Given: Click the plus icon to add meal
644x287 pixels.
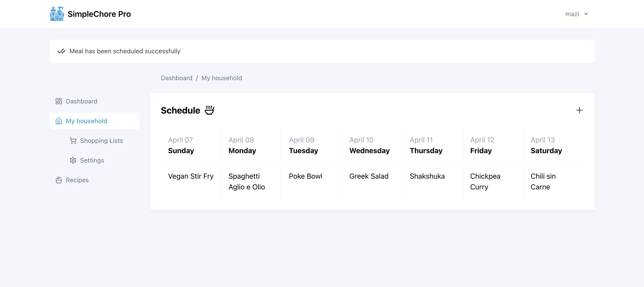Looking at the screenshot, I should click(x=579, y=110).
